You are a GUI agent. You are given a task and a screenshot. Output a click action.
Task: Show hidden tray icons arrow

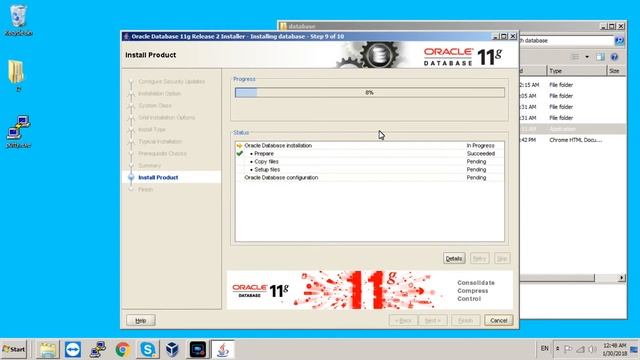click(558, 349)
